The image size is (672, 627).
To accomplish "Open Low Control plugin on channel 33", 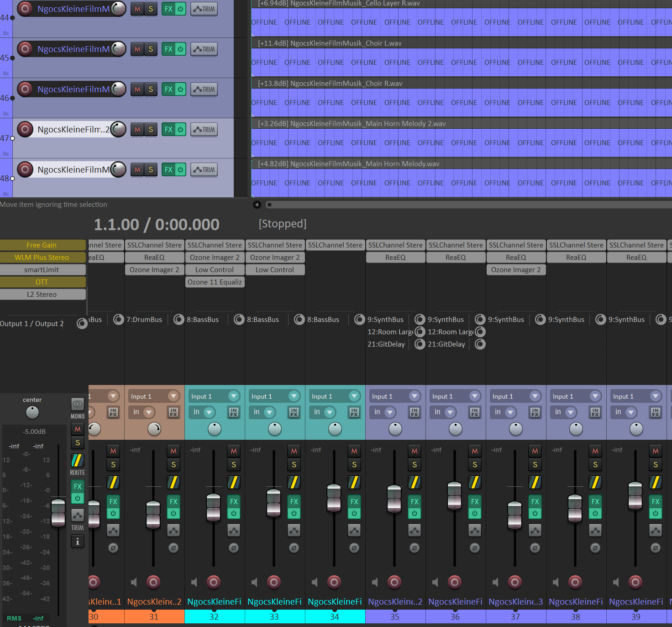I will pos(275,270).
